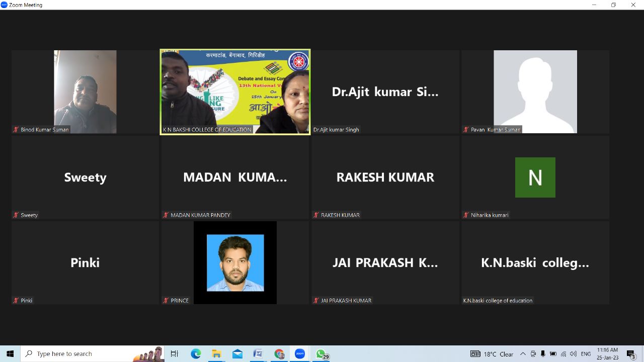Viewport: 644px width, 362px height.
Task: Open File Explorer in the taskbar
Action: [x=216, y=354]
